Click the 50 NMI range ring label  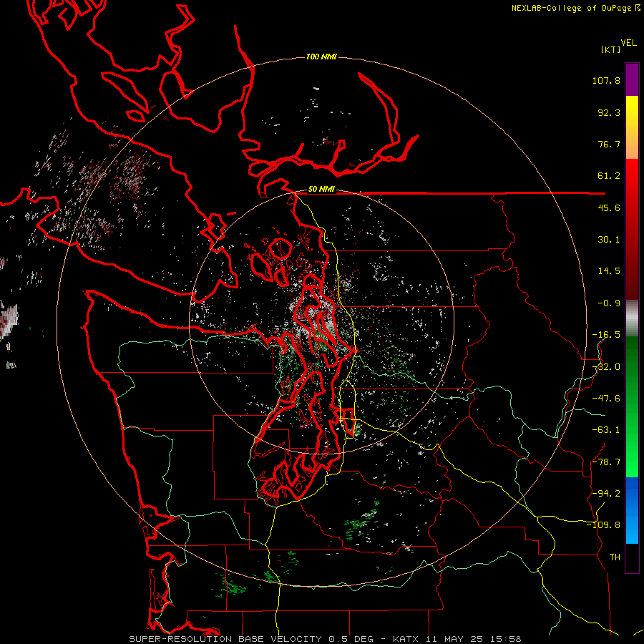pyautogui.click(x=321, y=190)
